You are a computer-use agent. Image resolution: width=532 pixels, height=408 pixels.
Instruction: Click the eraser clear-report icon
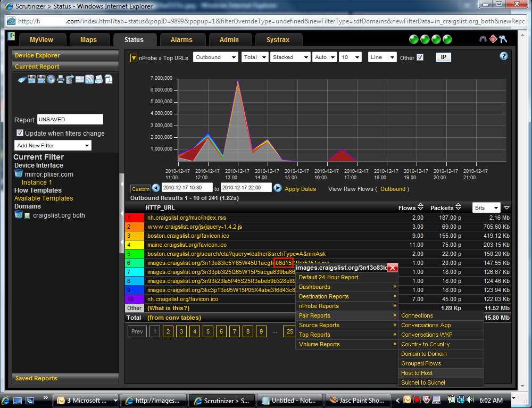[22, 80]
